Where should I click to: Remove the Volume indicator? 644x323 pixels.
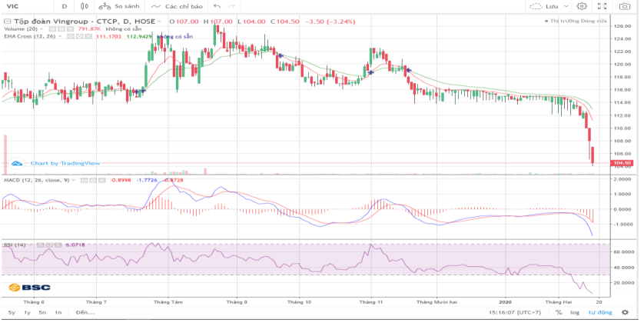click(x=70, y=29)
